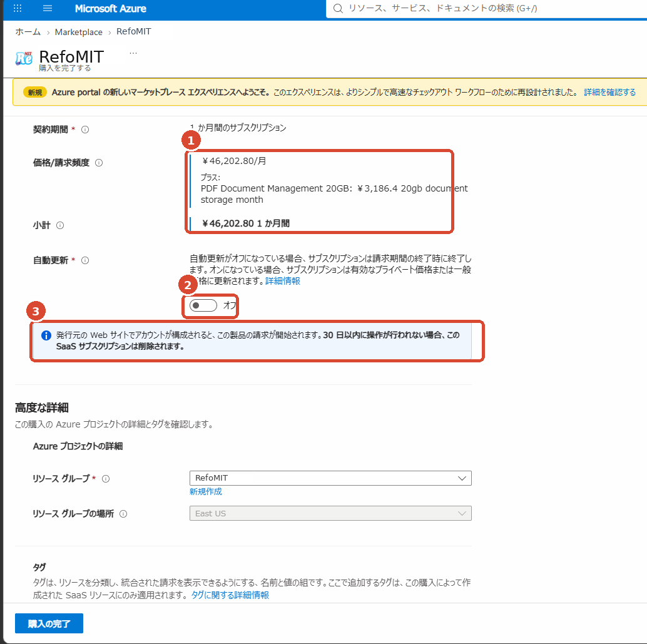
Task: Open 詳細情報 link for auto-renew
Action: 283,281
